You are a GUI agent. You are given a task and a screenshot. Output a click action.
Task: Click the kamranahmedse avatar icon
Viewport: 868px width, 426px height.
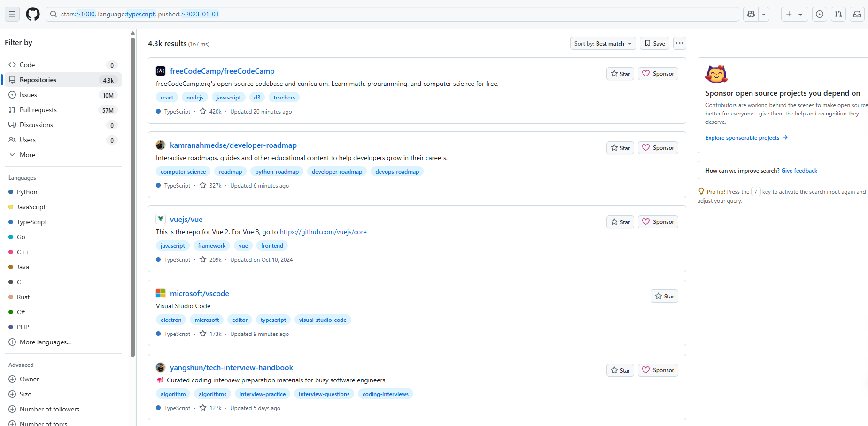coord(161,145)
